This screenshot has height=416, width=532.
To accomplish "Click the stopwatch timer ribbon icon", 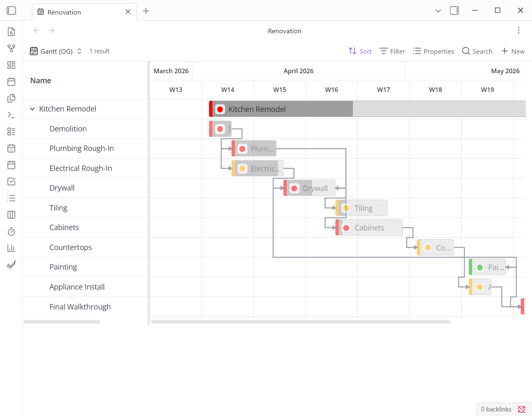I will (11, 231).
